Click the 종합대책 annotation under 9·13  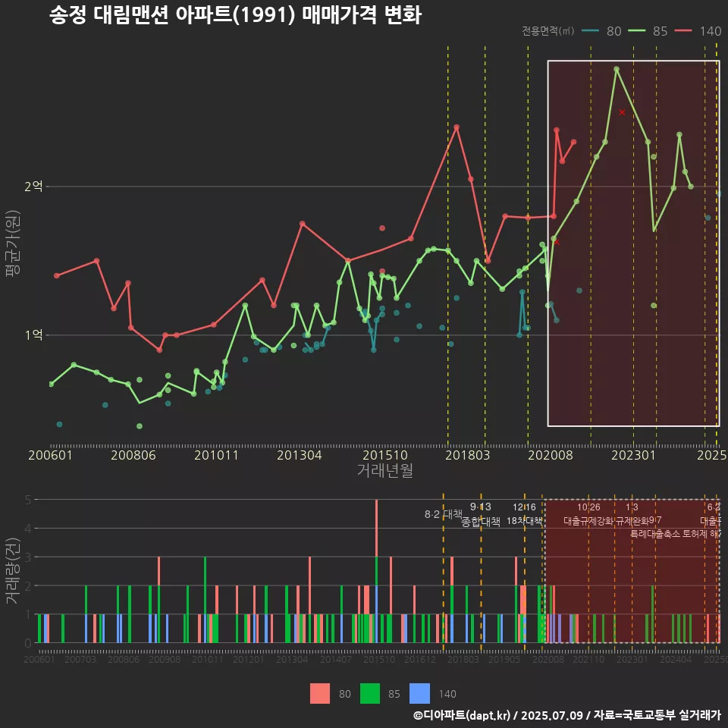coord(481,522)
